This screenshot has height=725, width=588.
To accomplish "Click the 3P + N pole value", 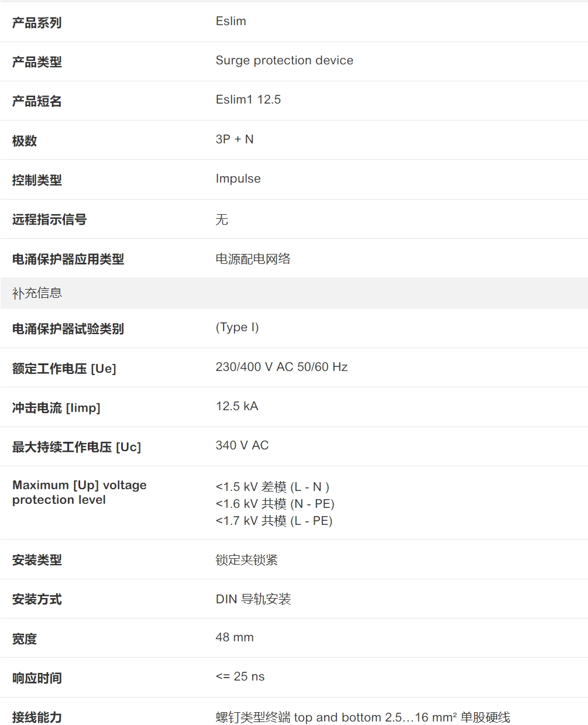I will coord(235,139).
